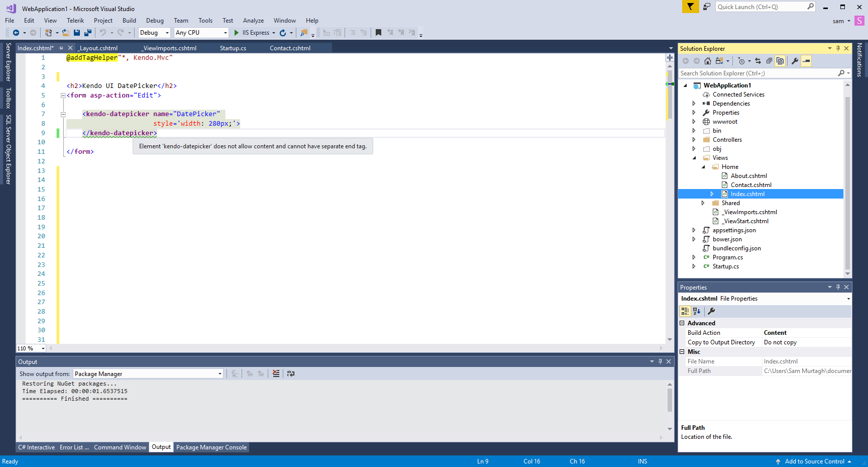
Task: Click the sam account name
Action: click(838, 21)
